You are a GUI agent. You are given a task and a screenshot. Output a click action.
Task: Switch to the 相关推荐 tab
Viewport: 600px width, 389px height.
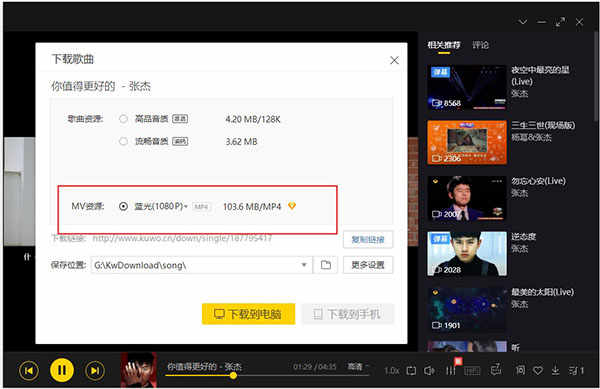[444, 45]
